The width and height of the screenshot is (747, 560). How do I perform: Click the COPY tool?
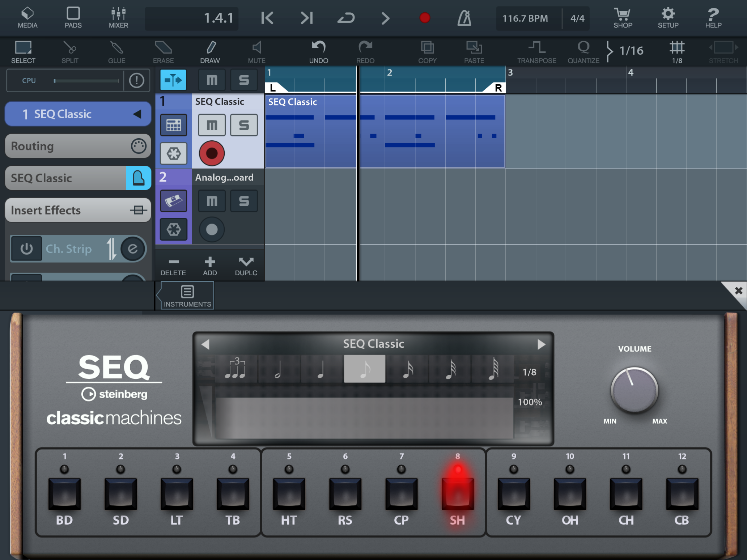click(427, 52)
